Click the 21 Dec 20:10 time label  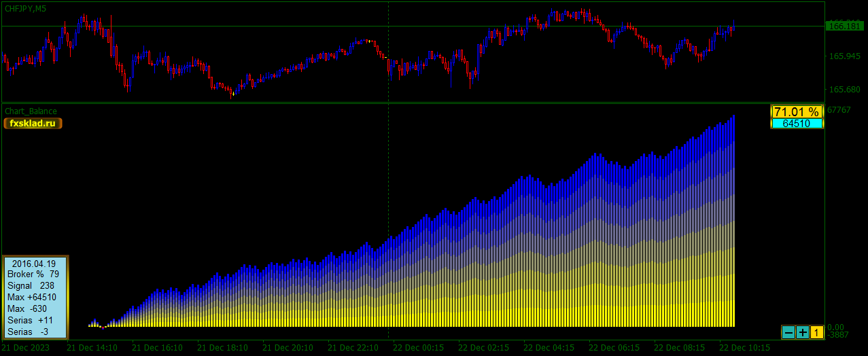[288, 348]
